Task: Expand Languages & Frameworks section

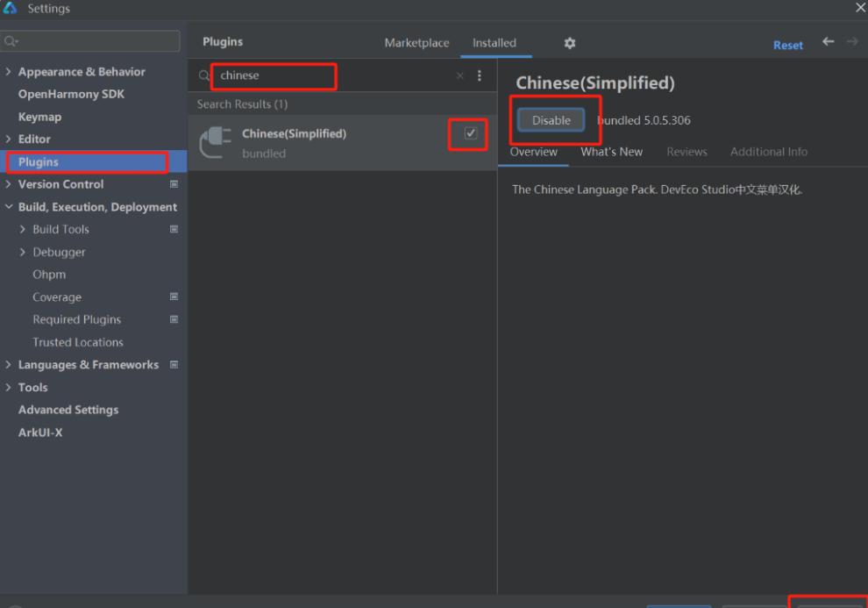Action: click(x=8, y=364)
